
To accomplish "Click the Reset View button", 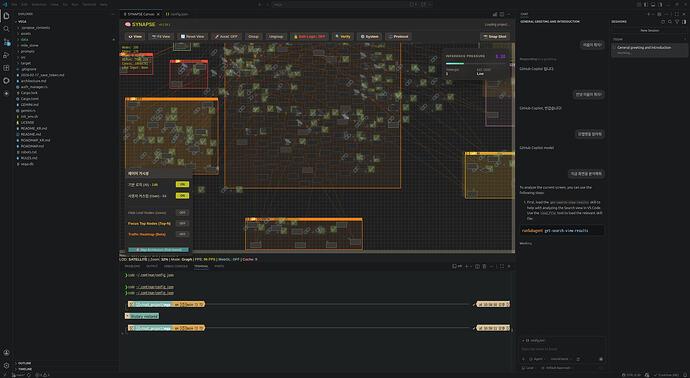I will (192, 37).
